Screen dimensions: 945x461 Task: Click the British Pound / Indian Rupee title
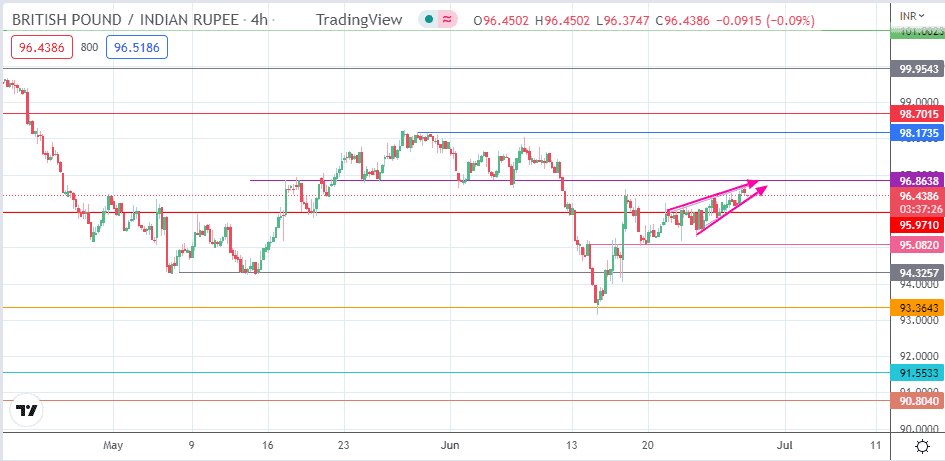124,19
